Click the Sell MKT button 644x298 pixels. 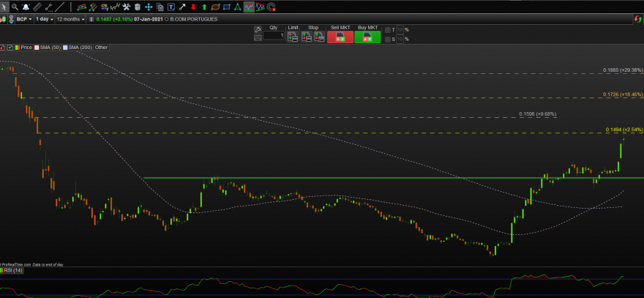point(340,34)
